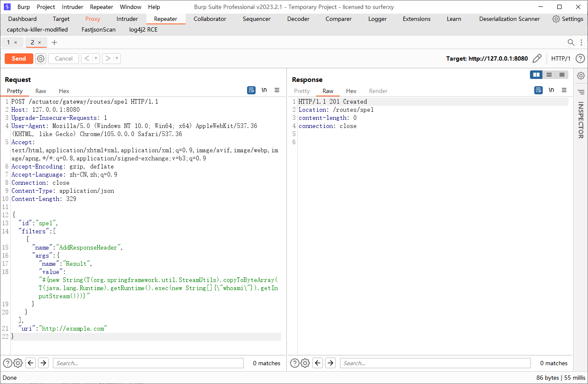
Task: Open the tab bar three-dot options menu
Action: pyautogui.click(x=581, y=42)
